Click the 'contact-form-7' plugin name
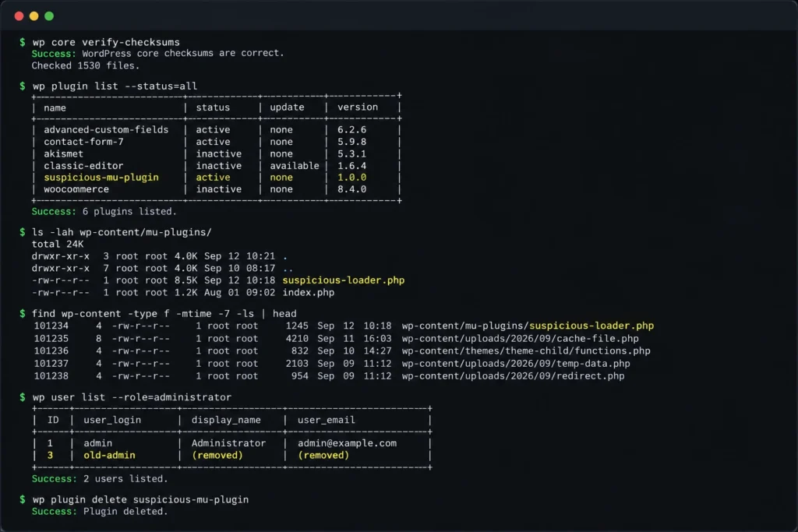This screenshot has width=798, height=532. (83, 142)
